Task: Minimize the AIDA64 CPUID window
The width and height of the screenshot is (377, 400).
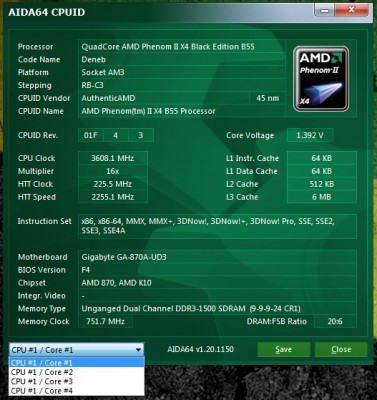Action: tap(324, 10)
